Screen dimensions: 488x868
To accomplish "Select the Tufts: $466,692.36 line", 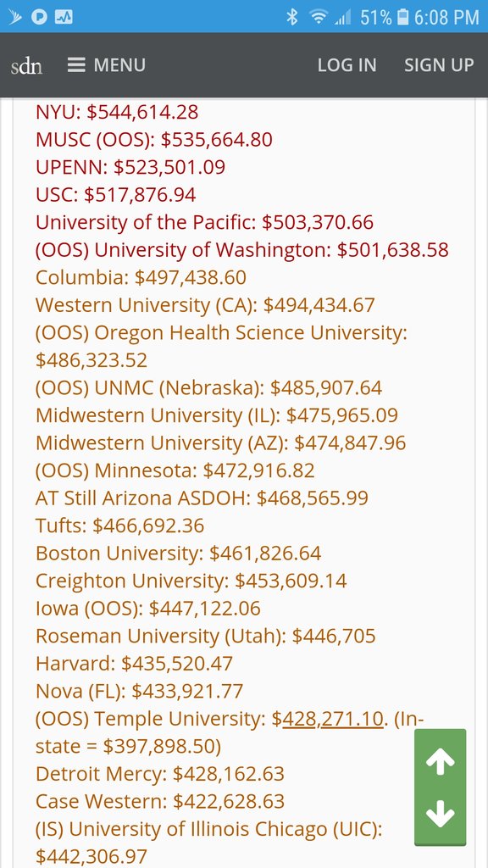I will point(120,526).
